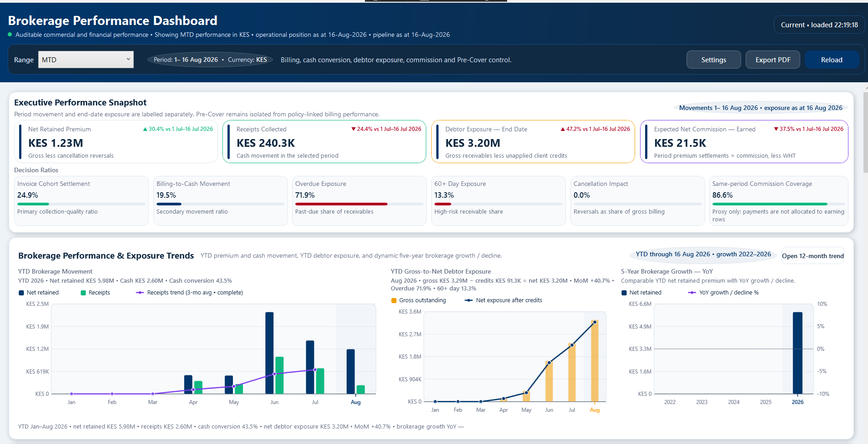Click the June green receipts bar
Screen dimensions: 868x444
(279, 375)
